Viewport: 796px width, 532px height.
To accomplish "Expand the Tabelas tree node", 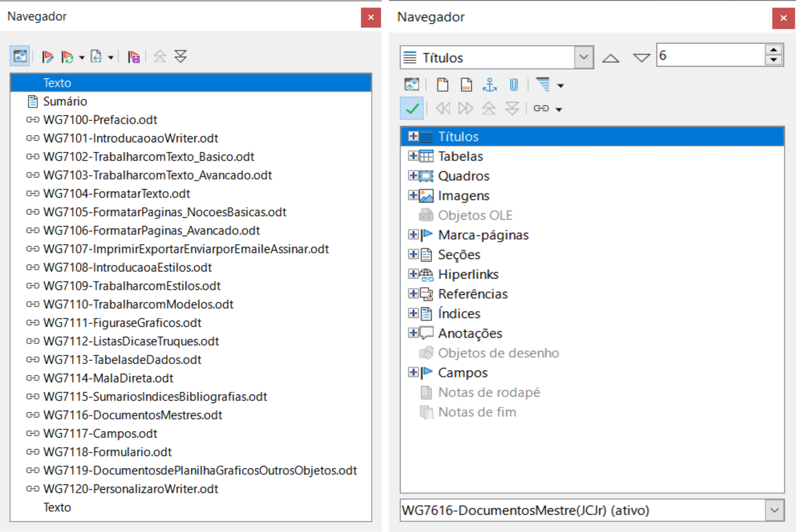I will click(413, 156).
